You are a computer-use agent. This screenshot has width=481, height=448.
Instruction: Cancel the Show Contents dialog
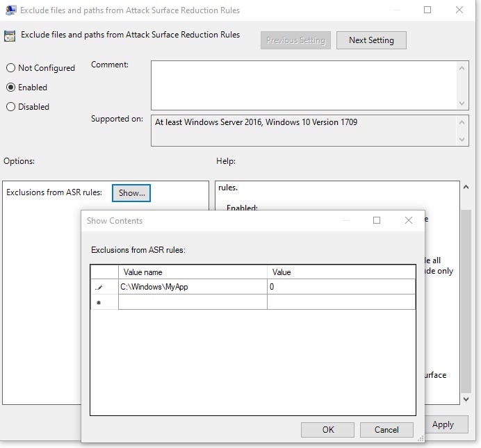tap(386, 430)
